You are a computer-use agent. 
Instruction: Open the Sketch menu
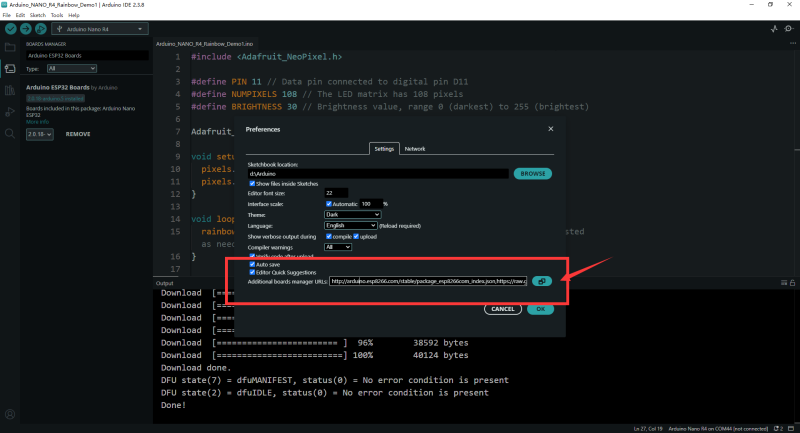tap(38, 15)
